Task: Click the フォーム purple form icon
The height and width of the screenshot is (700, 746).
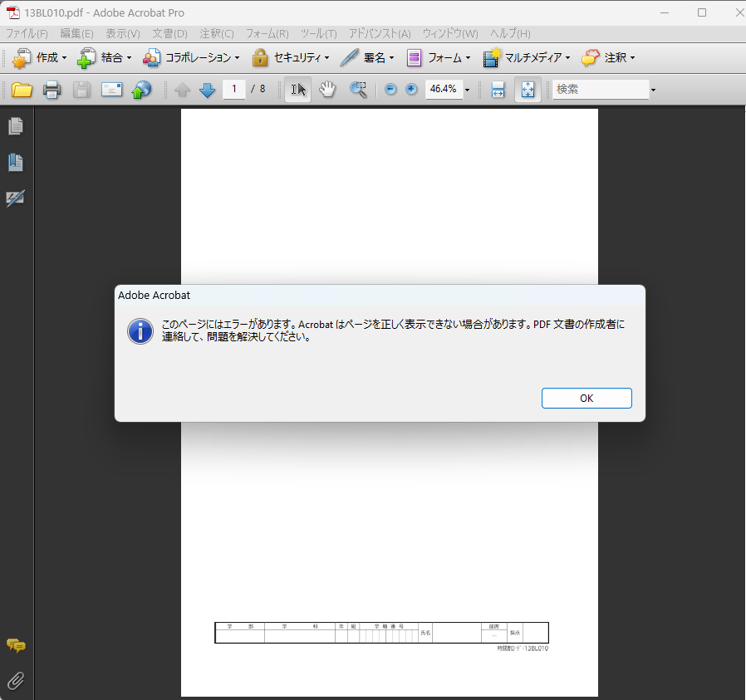Action: [414, 58]
